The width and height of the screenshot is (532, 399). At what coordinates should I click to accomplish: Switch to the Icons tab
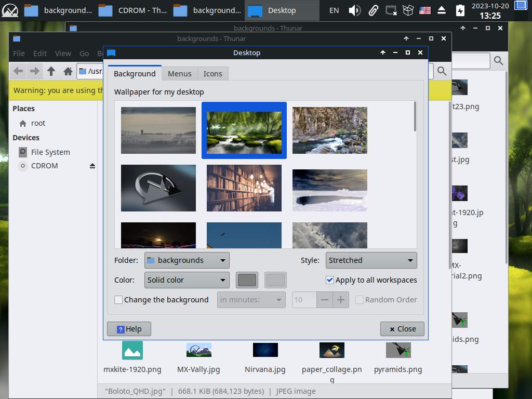[x=212, y=74]
